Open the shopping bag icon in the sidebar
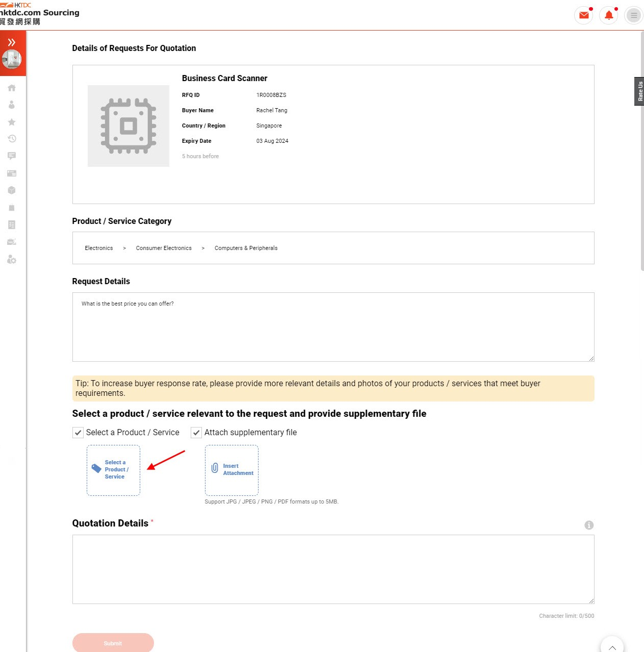Viewport: 644px width, 652px height. 12,208
